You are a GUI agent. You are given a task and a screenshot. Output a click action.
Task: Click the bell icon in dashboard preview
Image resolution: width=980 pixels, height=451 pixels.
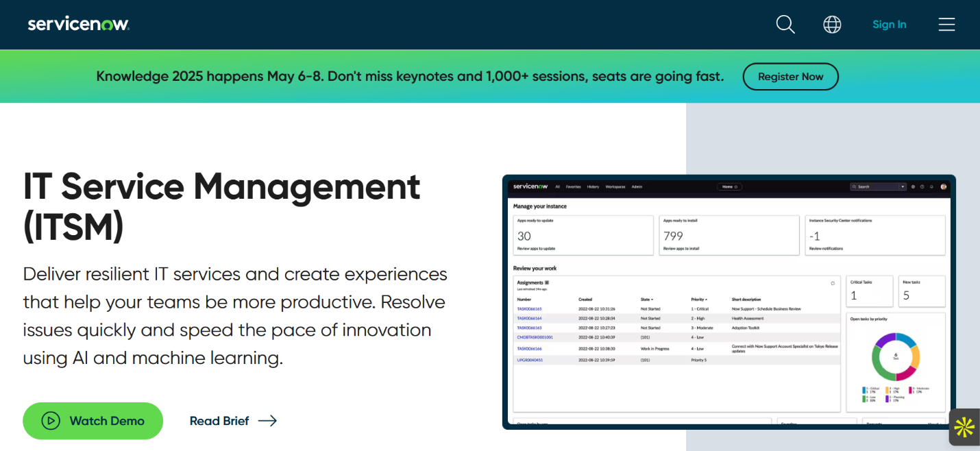click(931, 186)
